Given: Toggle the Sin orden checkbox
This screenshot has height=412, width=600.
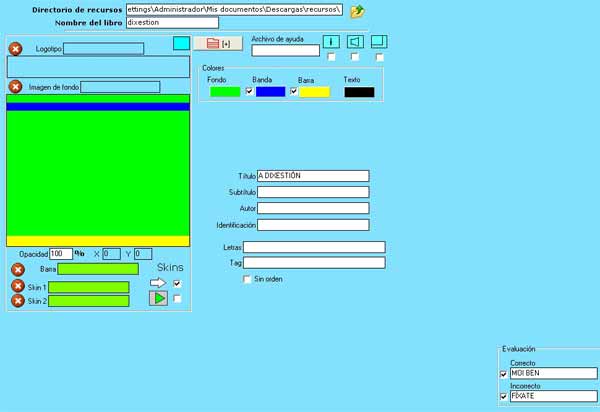Looking at the screenshot, I should click(x=248, y=279).
